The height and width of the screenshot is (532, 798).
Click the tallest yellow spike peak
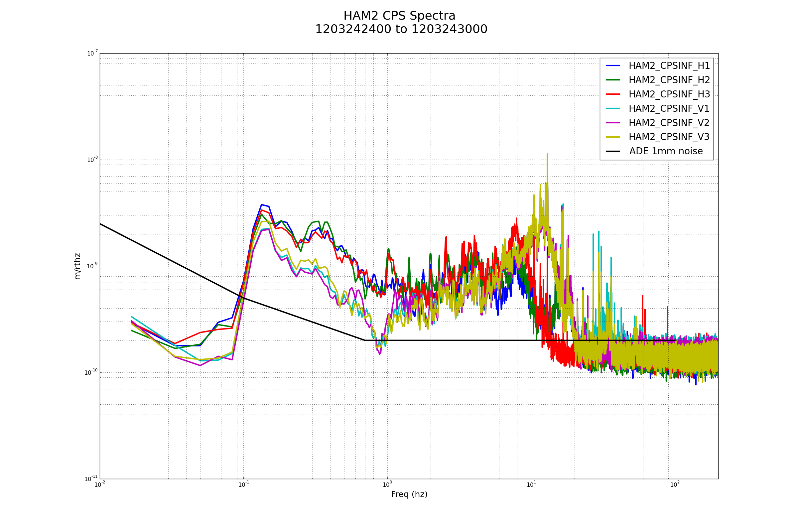[547, 155]
